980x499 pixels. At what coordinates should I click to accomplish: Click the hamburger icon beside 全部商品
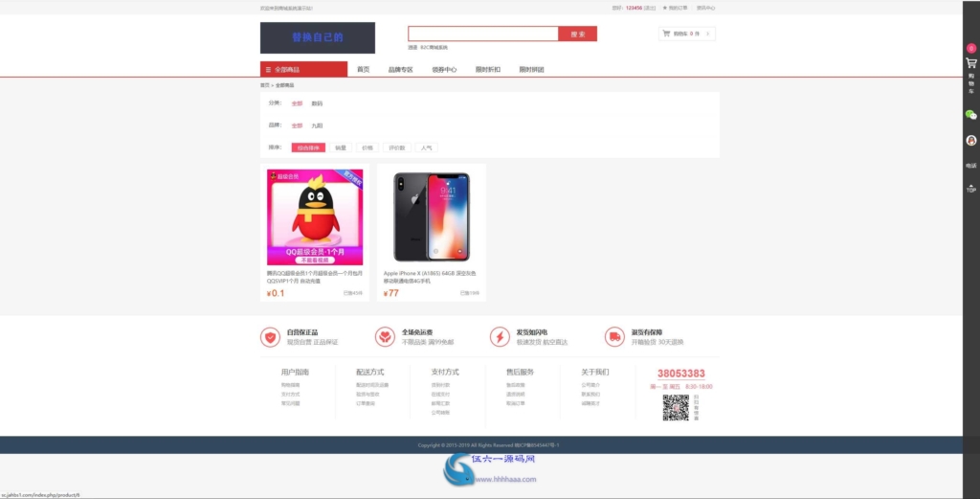(x=268, y=69)
